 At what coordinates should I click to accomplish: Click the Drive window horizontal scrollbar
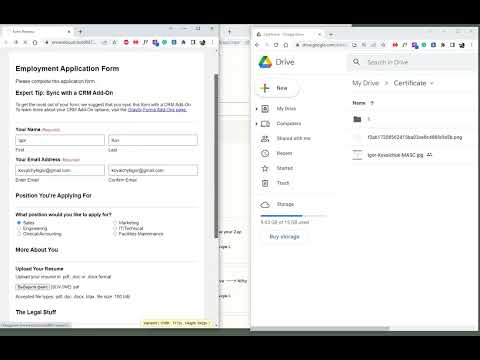click(x=320, y=329)
